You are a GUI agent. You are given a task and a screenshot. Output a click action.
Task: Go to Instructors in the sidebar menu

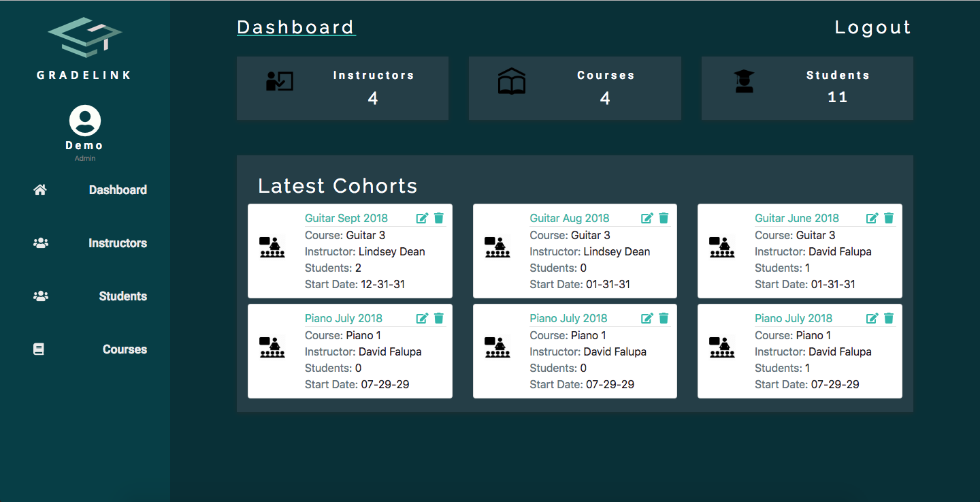pyautogui.click(x=118, y=243)
